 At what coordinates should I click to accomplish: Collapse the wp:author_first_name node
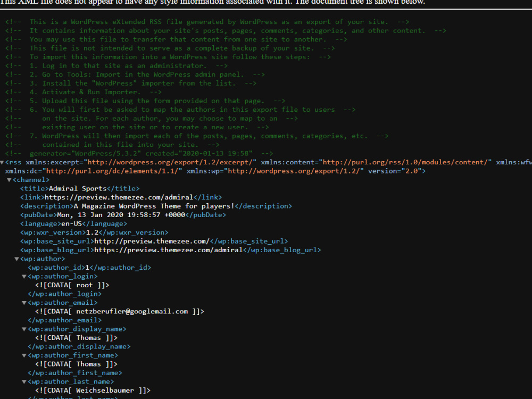(24, 356)
